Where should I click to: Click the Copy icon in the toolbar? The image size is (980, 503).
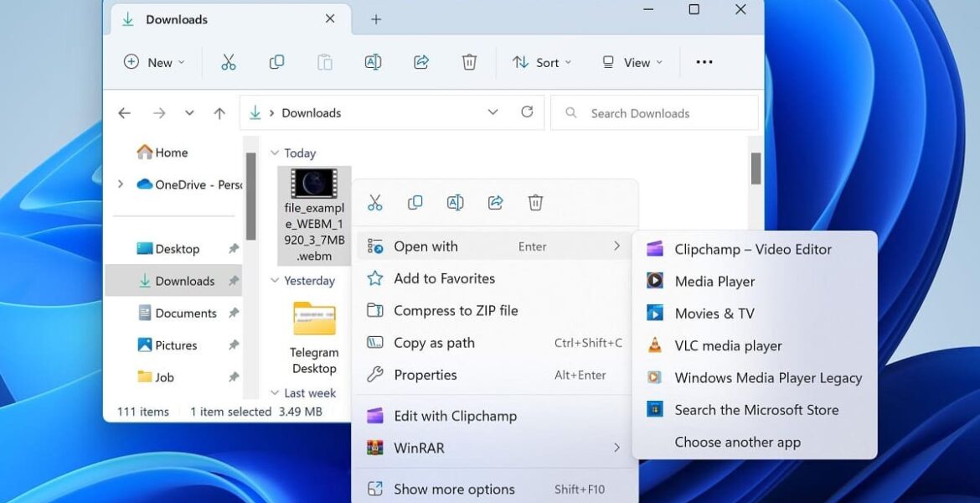(276, 62)
